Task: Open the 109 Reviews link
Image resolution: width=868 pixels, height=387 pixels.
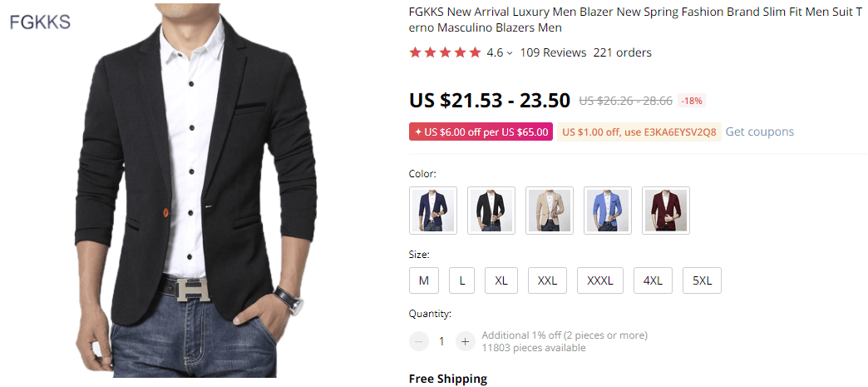Action: (553, 52)
